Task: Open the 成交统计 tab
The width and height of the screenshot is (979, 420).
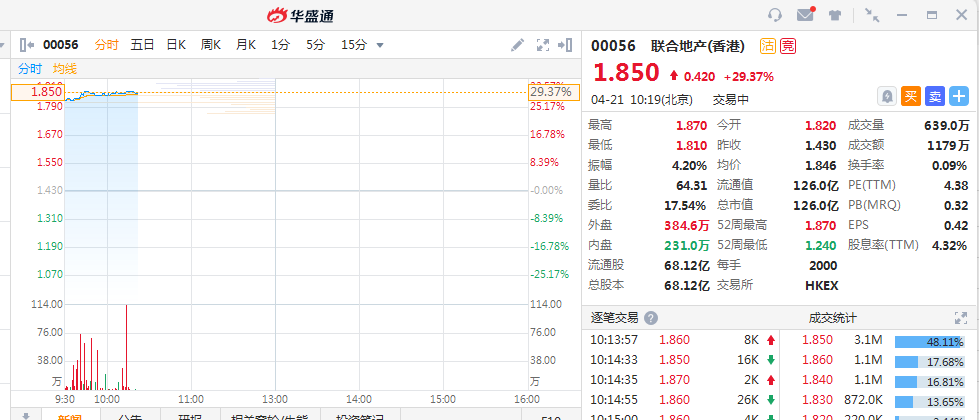Action: point(832,318)
